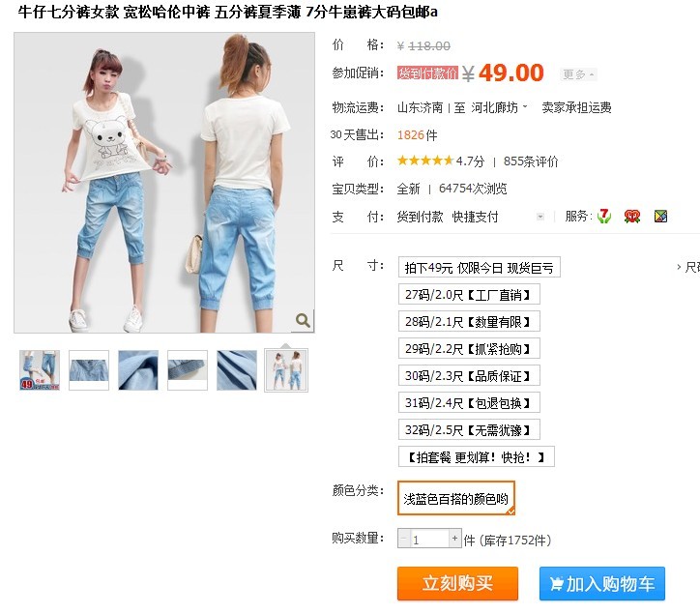This screenshot has height=614, width=700.
Task: Expand the 更多 promotions dropdown
Action: tap(578, 74)
